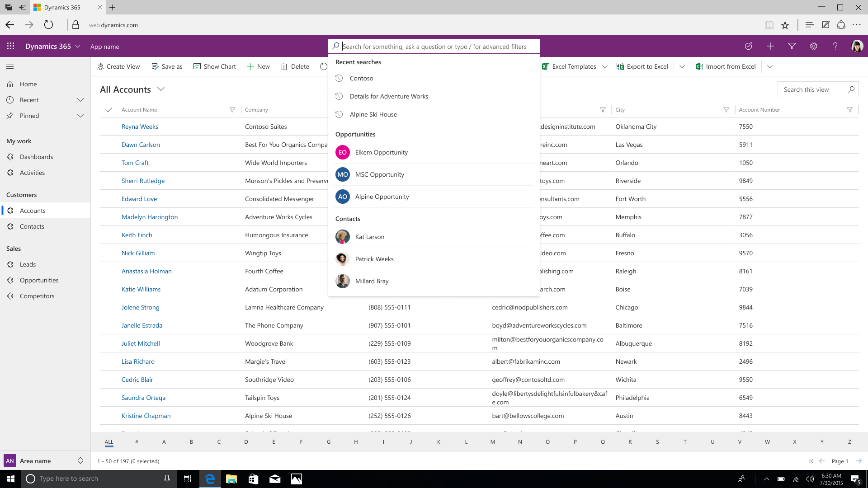Click the Advanced Filter icon
The image size is (868, 488).
(792, 47)
